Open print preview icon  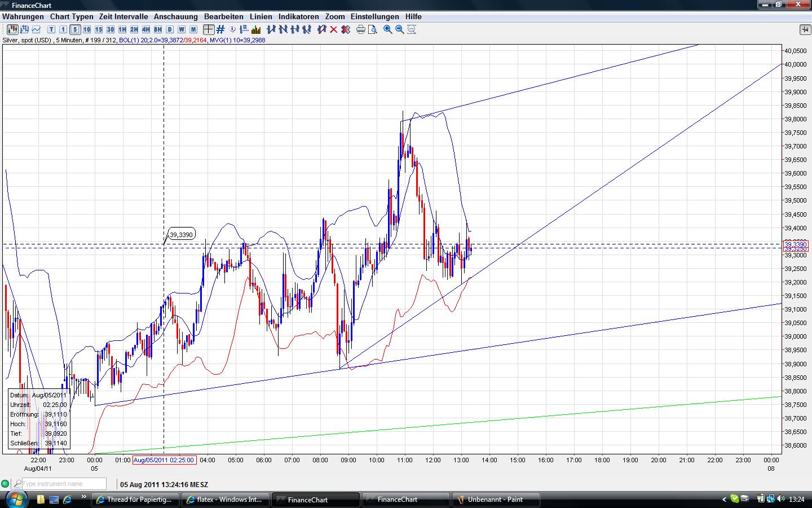tap(373, 29)
